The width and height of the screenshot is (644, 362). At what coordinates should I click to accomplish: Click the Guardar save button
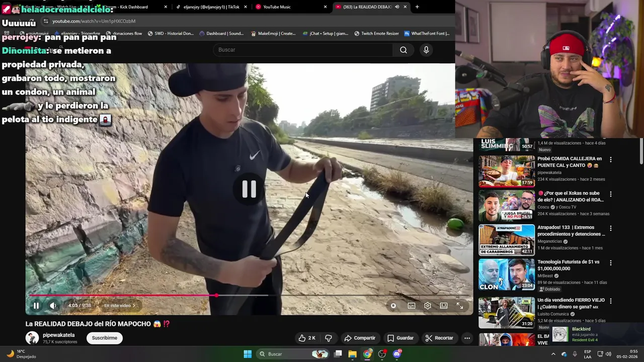400,338
